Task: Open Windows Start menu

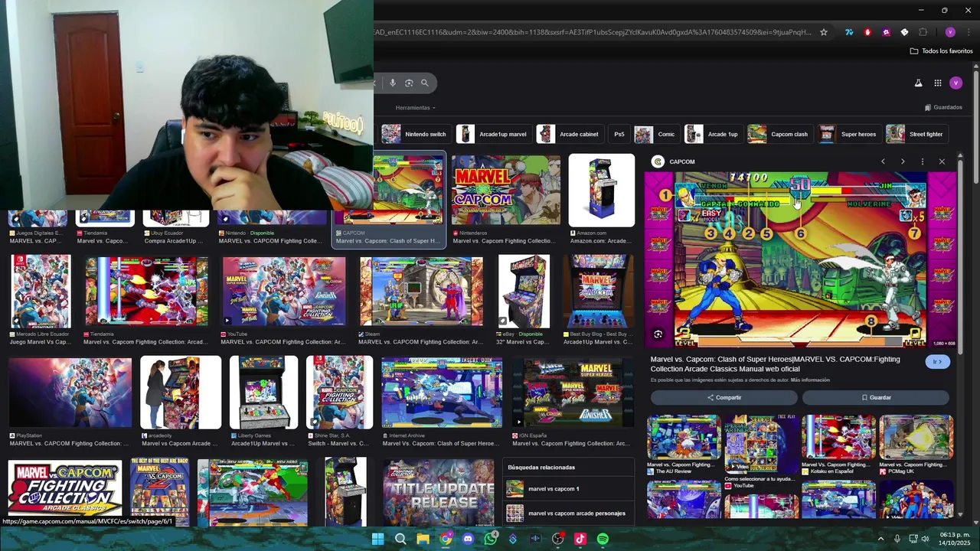Action: (377, 539)
